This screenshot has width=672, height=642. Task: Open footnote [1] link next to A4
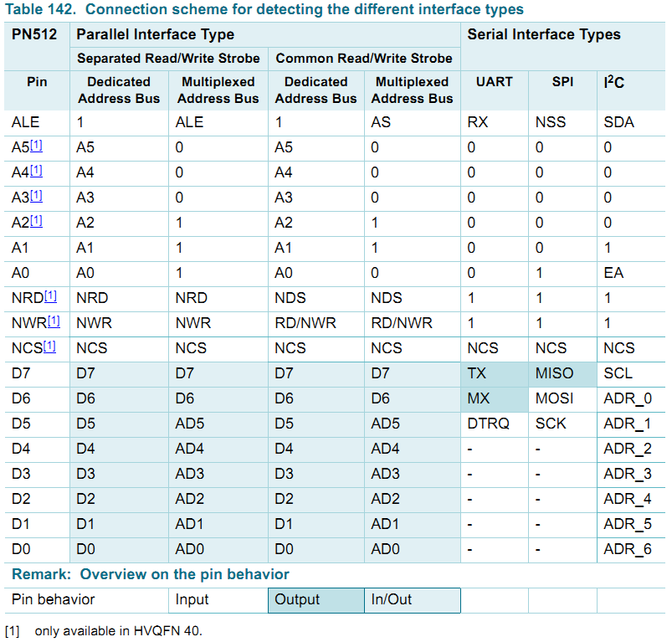coord(36,171)
